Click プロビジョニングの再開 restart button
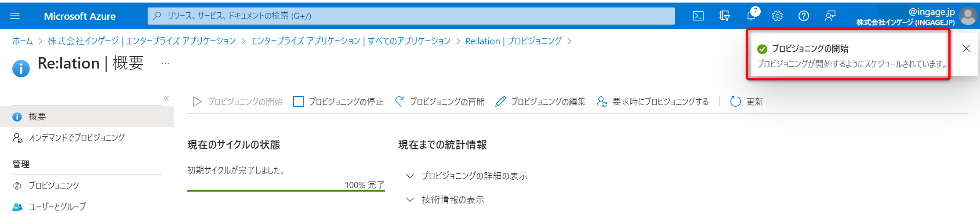The image size is (980, 214). 440,102
